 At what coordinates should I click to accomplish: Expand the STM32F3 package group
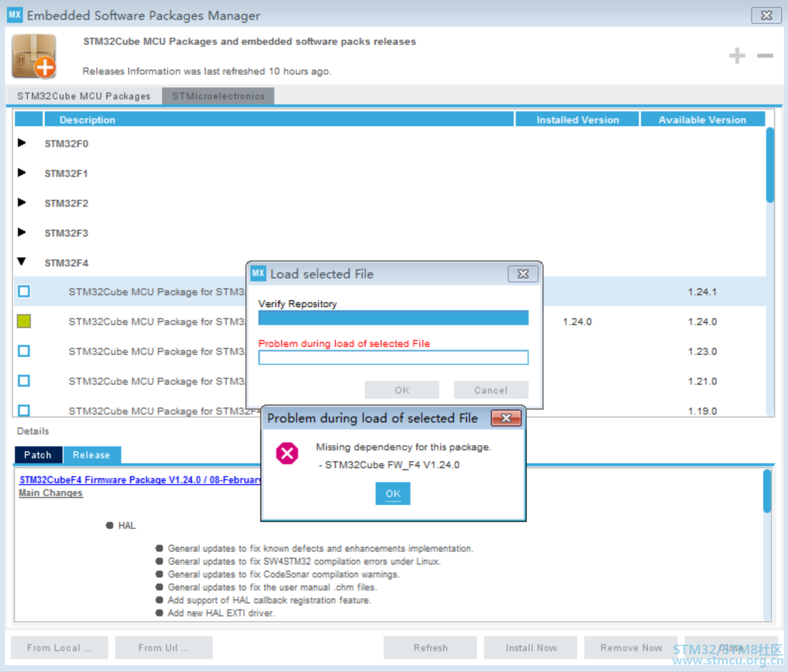click(21, 233)
